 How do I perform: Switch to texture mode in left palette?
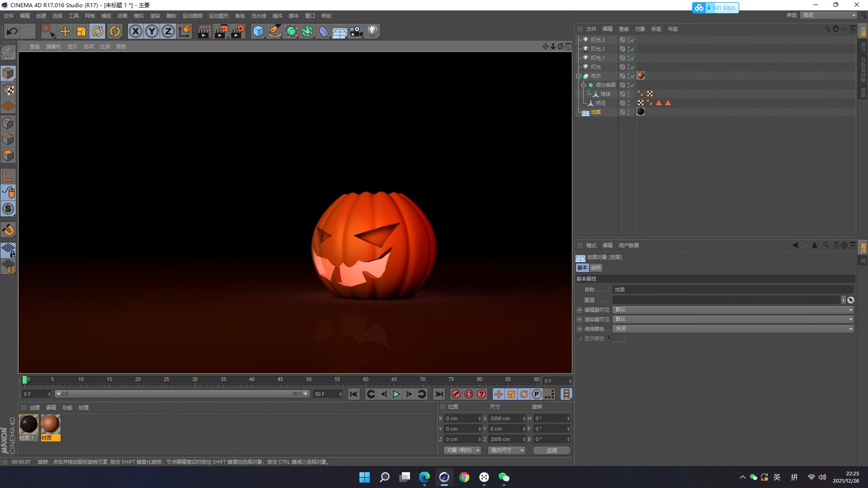click(8, 90)
